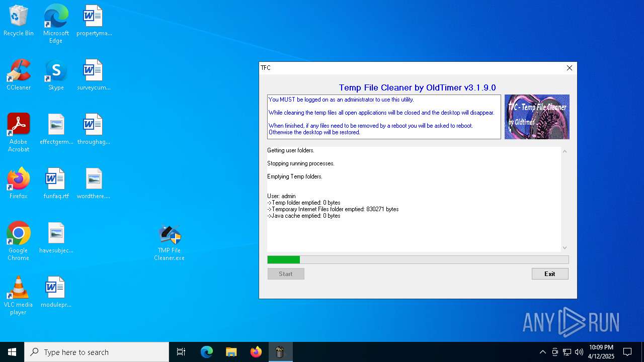
Task: Click the TFC logo image by Oldtimer
Action: click(537, 117)
